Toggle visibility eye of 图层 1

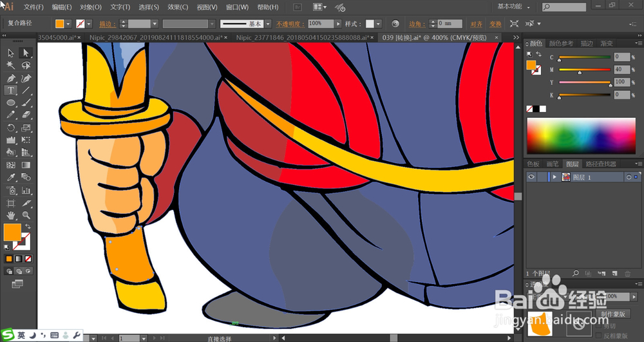point(531,177)
